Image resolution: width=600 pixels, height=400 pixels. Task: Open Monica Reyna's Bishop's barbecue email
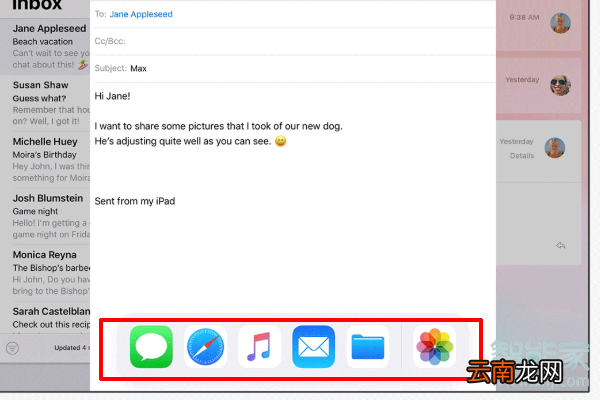point(45,273)
